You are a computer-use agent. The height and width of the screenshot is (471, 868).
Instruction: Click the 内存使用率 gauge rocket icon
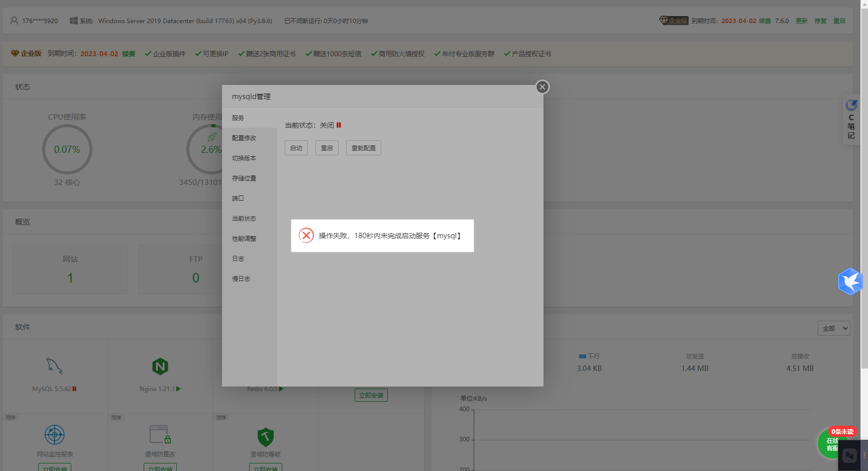pos(212,137)
